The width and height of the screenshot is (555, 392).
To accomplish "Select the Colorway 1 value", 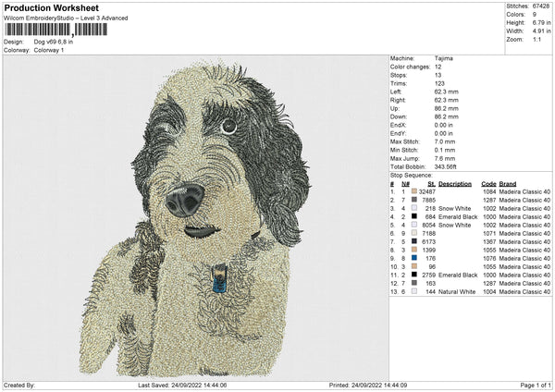I will point(49,50).
